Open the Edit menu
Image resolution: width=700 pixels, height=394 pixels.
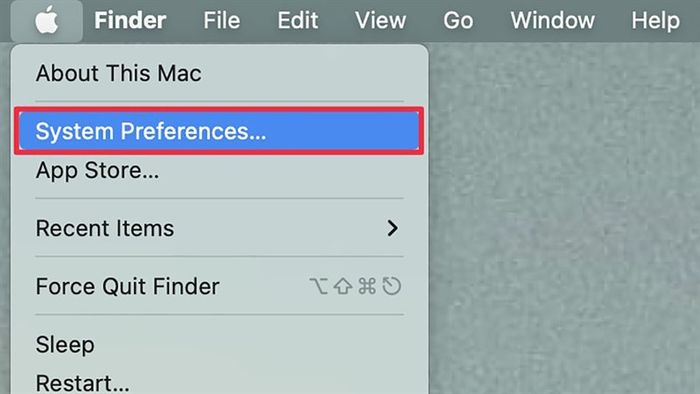click(298, 21)
